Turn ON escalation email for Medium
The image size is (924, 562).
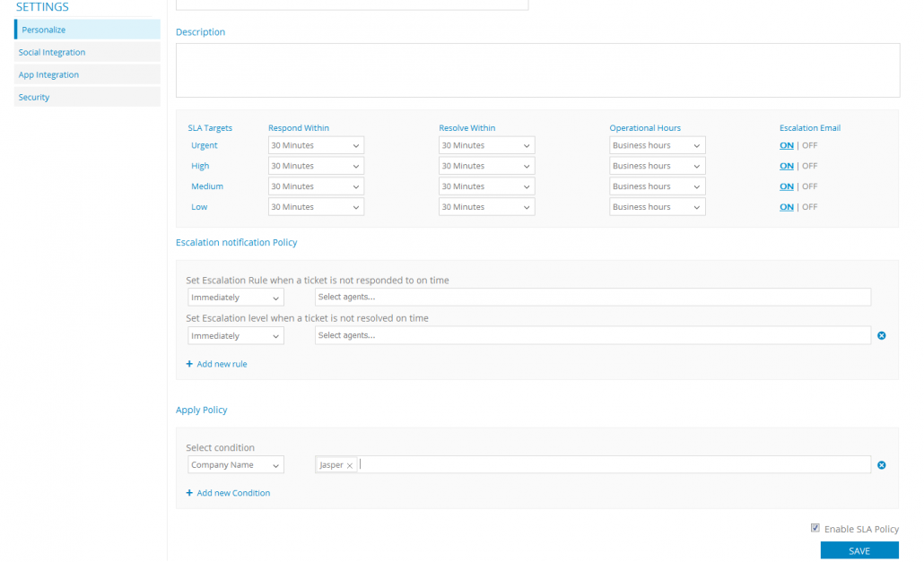pos(787,186)
